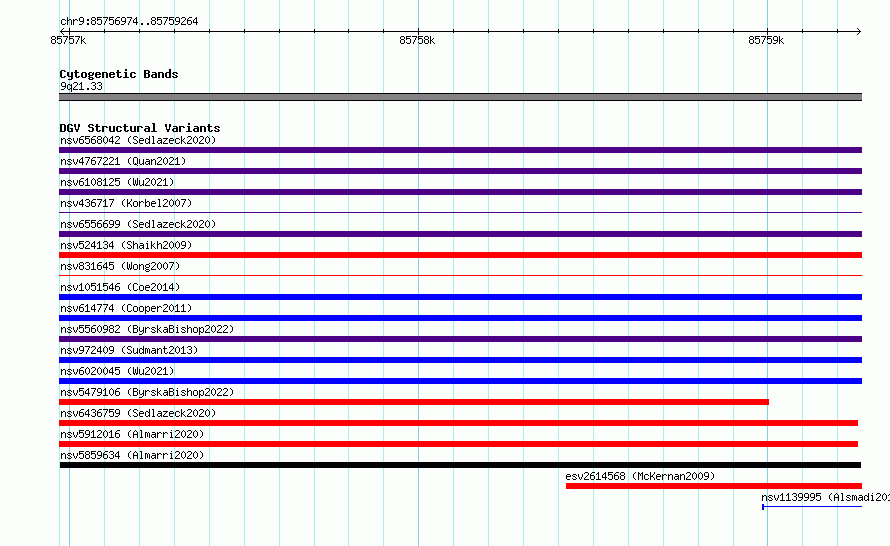Click the shorter red bar of nsv5479106
This screenshot has width=890, height=546.
[x=414, y=402]
